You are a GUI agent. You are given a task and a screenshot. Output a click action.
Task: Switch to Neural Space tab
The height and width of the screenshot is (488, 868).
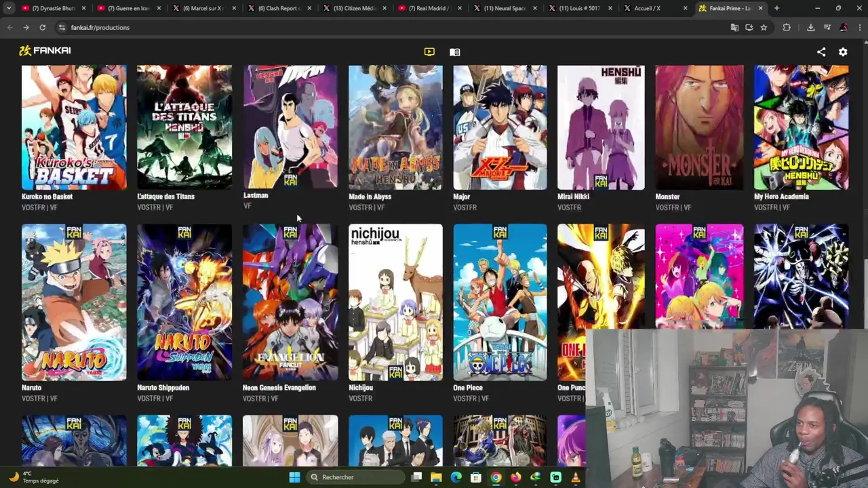505,8
